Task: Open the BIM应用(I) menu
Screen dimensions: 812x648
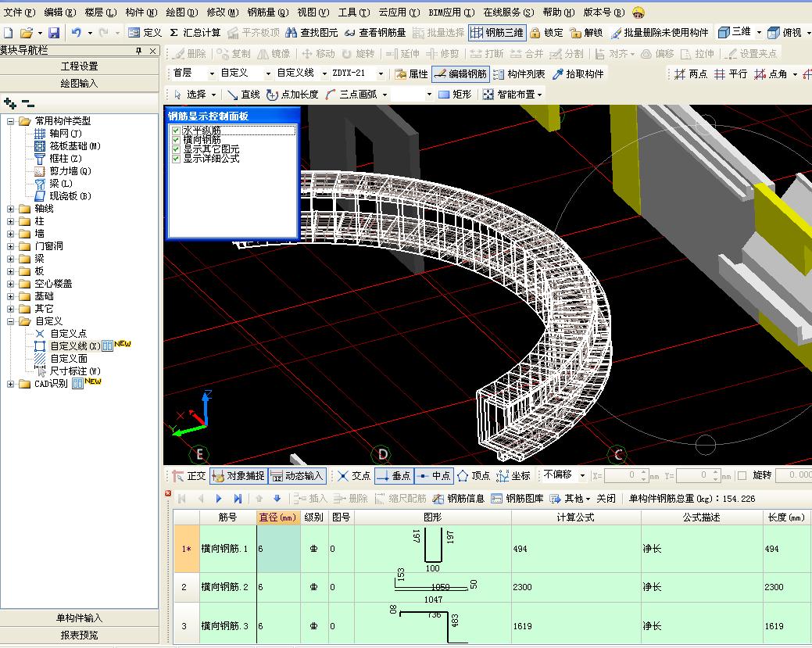Action: (x=451, y=13)
